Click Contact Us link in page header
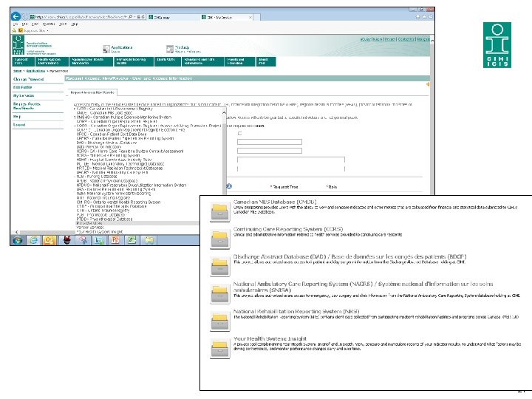532x399 pixels. point(406,39)
